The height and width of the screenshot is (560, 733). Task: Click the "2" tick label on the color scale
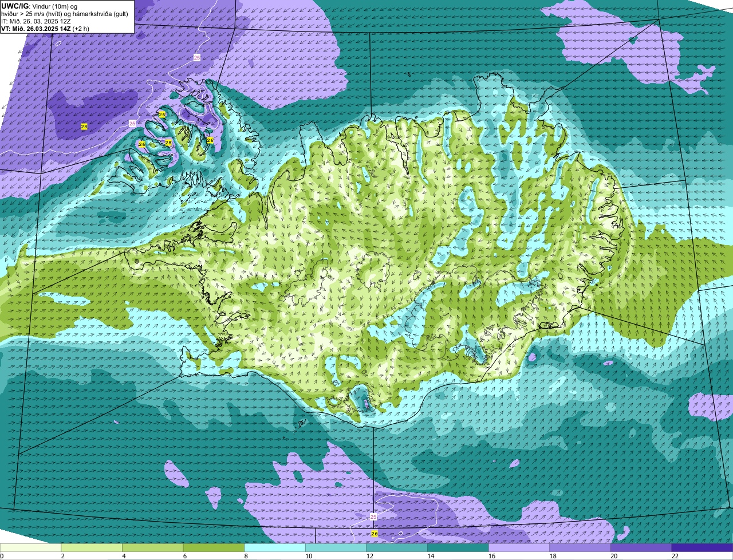62,556
